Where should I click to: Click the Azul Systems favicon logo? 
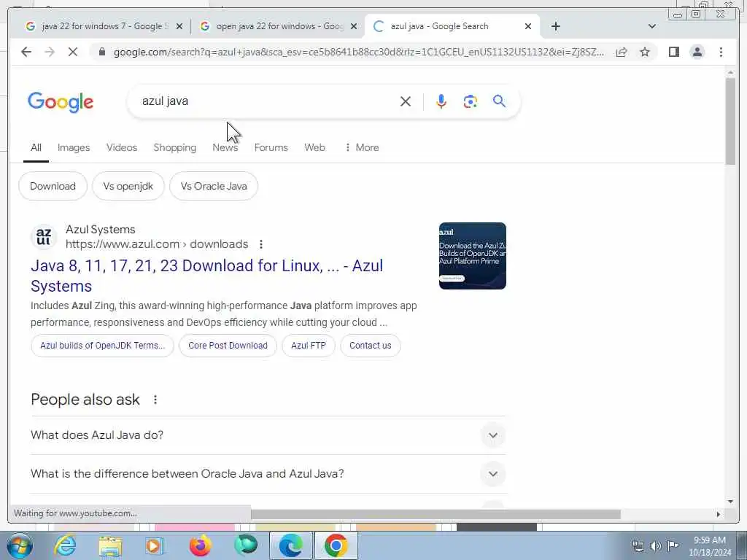point(44,237)
